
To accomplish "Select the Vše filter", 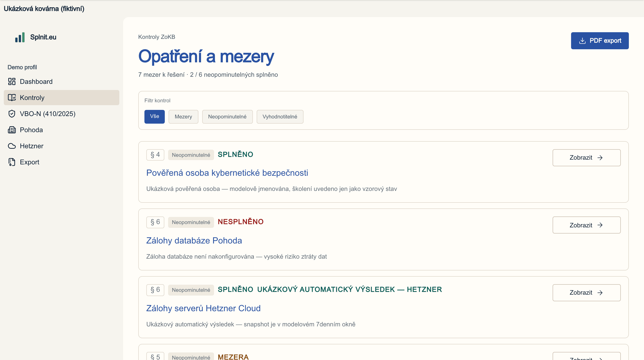I will click(155, 117).
